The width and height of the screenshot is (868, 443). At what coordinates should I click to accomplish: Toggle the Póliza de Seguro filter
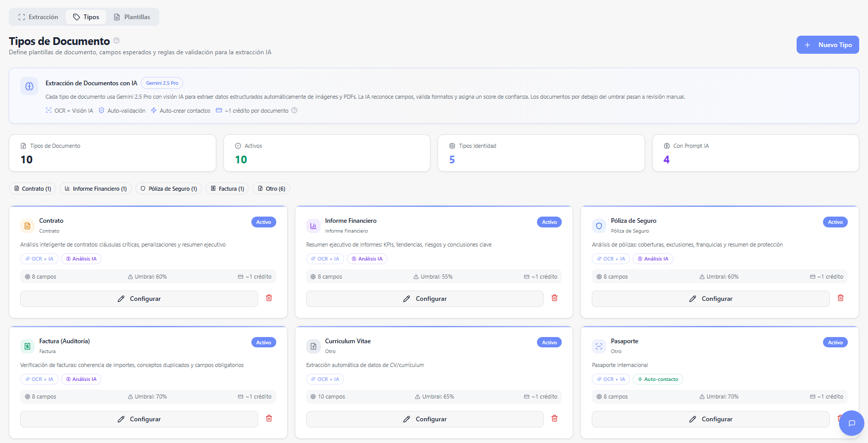tap(169, 189)
